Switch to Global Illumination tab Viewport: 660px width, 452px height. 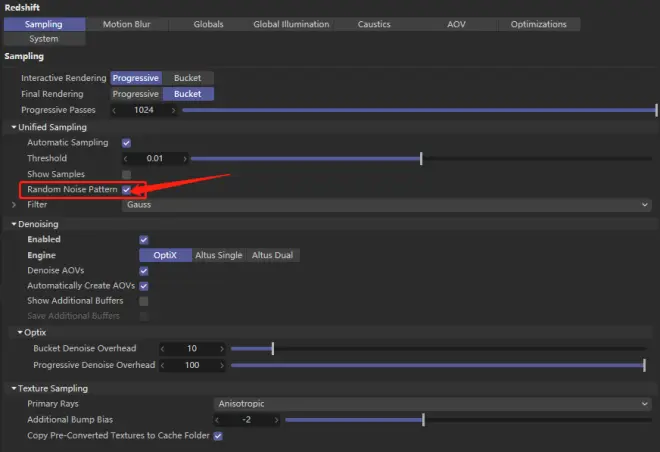(291, 24)
